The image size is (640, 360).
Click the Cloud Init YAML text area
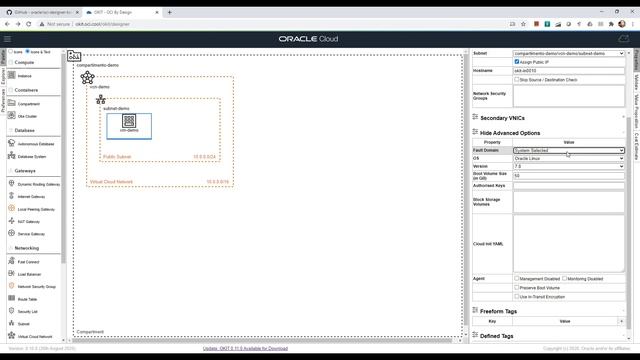point(569,244)
